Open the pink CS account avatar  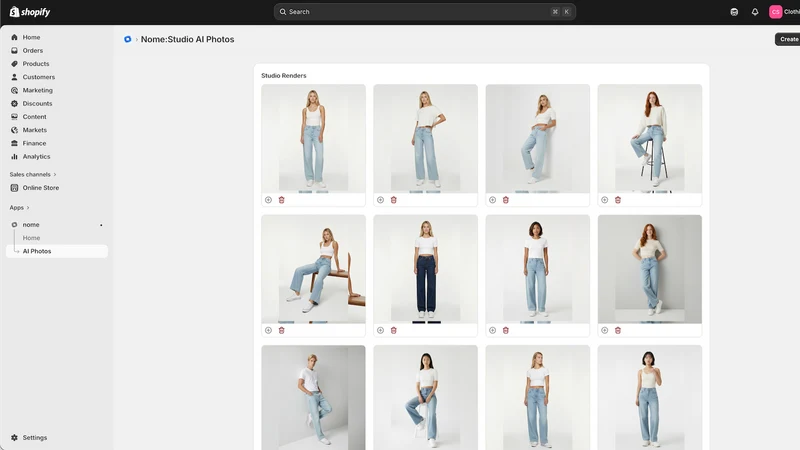coord(776,12)
